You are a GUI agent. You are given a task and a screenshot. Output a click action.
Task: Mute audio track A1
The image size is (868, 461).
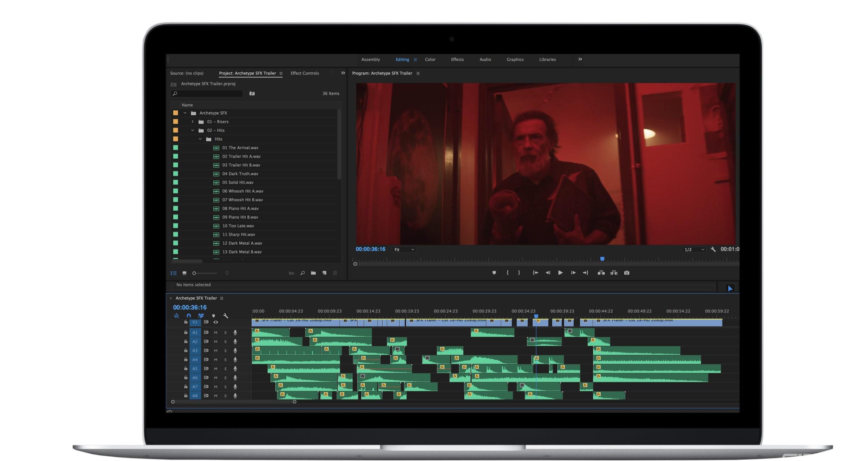[216, 333]
